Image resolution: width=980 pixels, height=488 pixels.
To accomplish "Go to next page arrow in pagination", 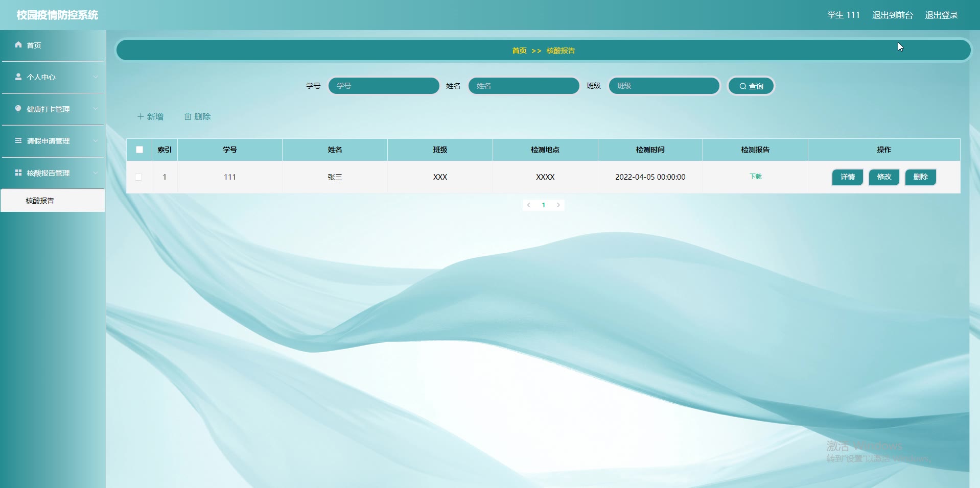I will (558, 205).
